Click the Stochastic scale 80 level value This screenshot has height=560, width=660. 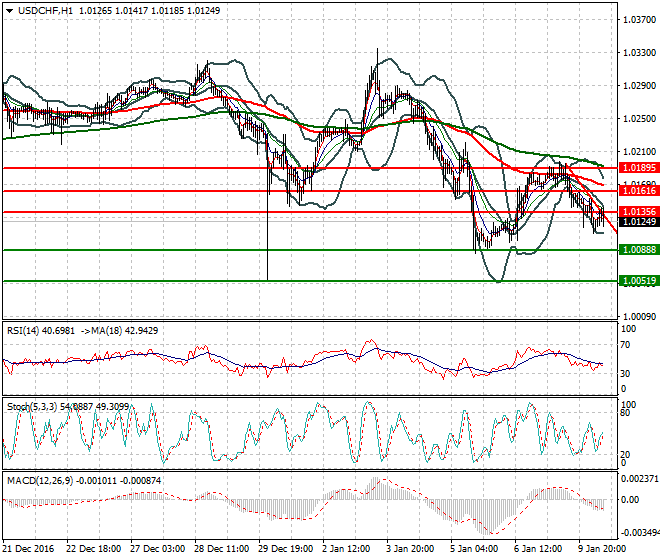[625, 413]
